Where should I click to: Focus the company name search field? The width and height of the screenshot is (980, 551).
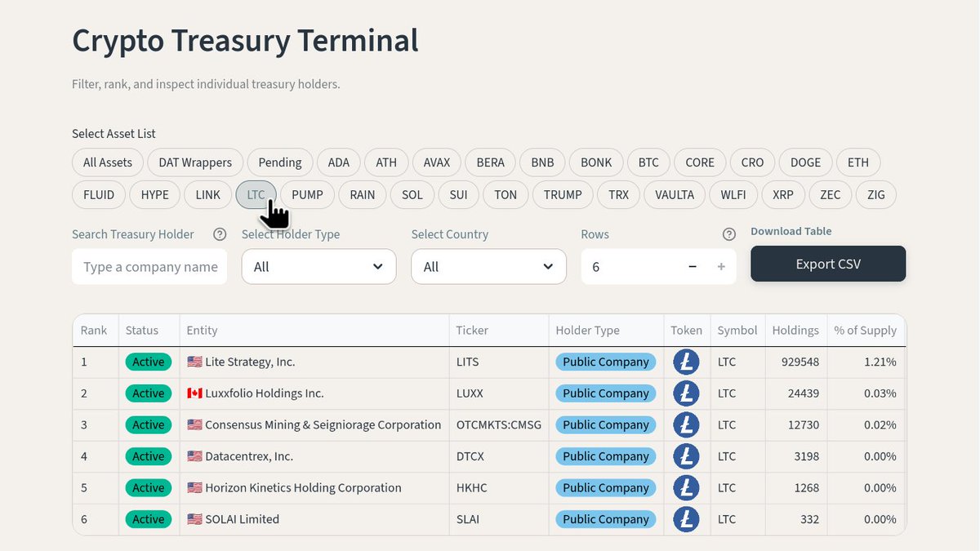pyautogui.click(x=149, y=267)
